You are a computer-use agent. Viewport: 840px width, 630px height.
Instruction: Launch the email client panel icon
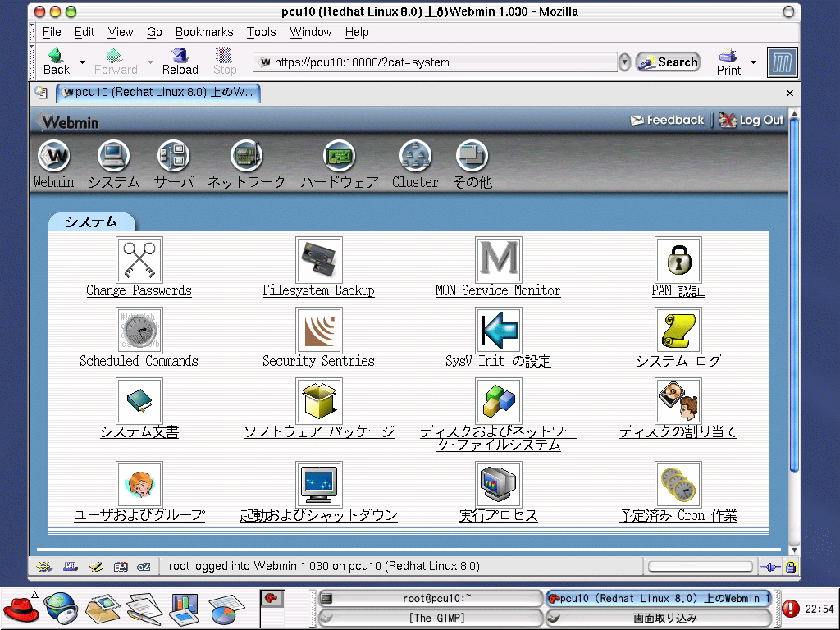tap(103, 608)
